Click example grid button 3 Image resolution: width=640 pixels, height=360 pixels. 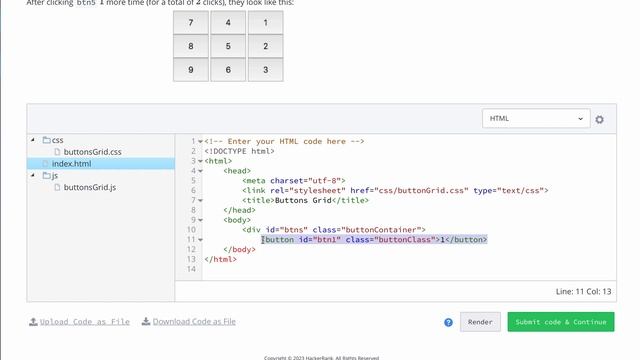[x=266, y=70]
